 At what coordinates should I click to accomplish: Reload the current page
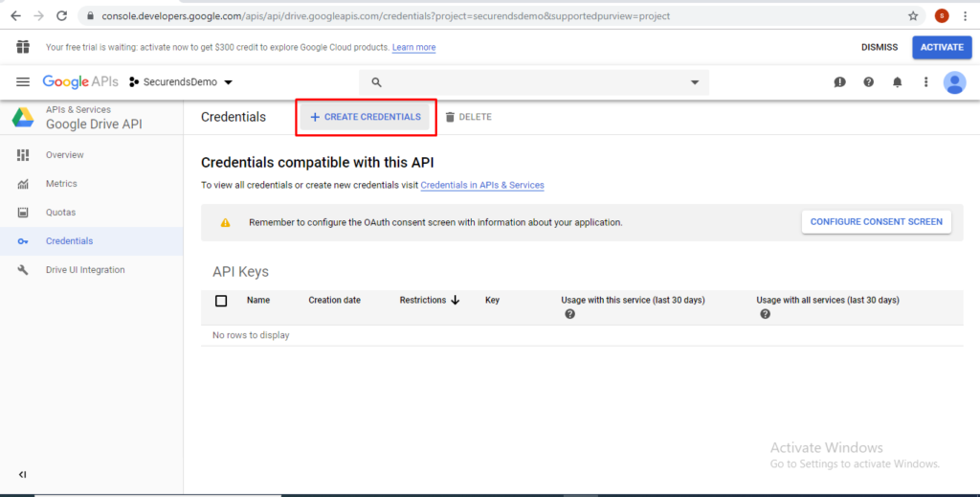click(x=61, y=16)
